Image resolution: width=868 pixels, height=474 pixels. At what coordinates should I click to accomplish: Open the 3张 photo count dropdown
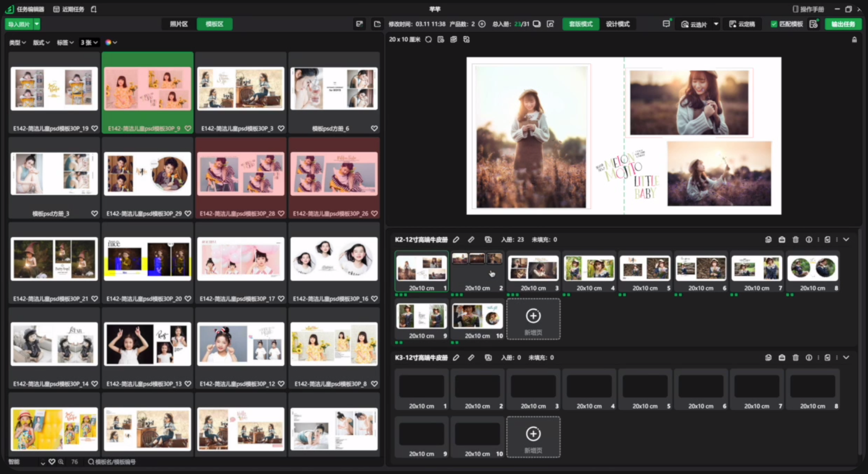(89, 42)
